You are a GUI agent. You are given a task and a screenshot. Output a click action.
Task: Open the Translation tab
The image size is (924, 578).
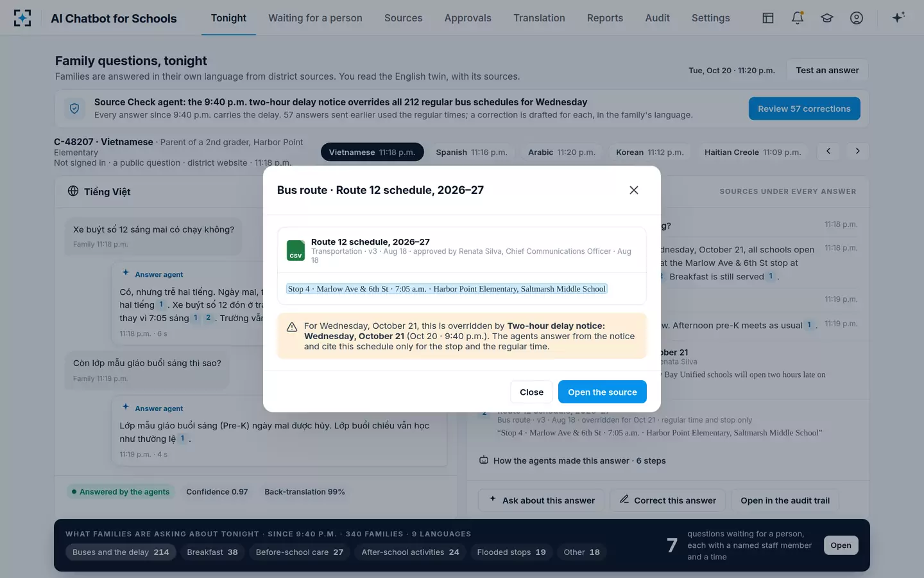coord(539,18)
